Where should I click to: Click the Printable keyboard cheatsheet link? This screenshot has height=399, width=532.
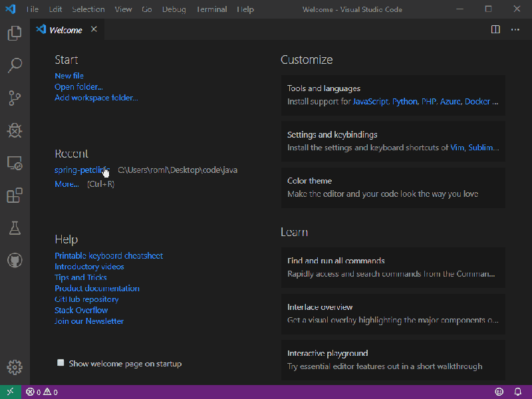pos(108,255)
